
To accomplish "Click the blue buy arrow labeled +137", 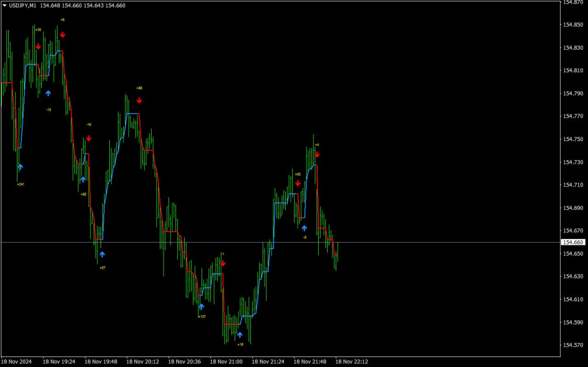I will coord(201,306).
